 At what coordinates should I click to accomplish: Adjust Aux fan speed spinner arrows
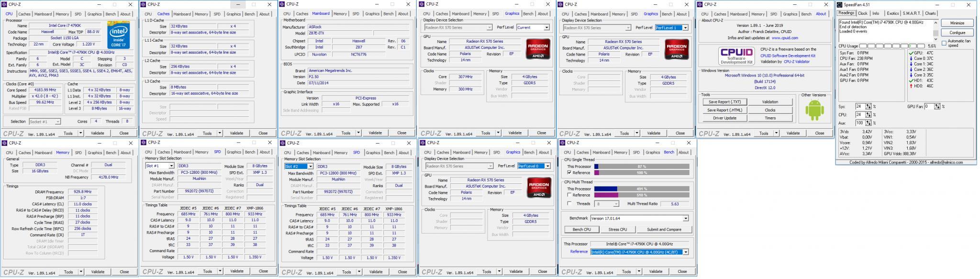coord(868,123)
